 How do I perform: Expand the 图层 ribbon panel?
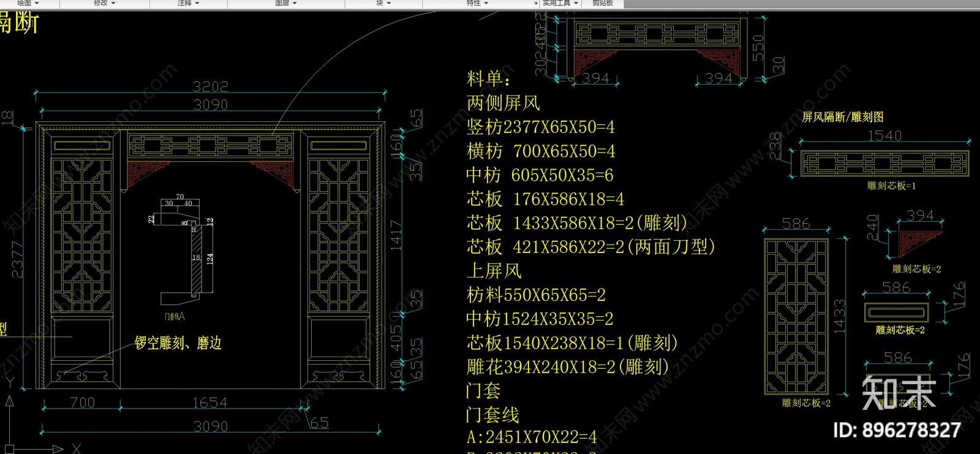286,3
